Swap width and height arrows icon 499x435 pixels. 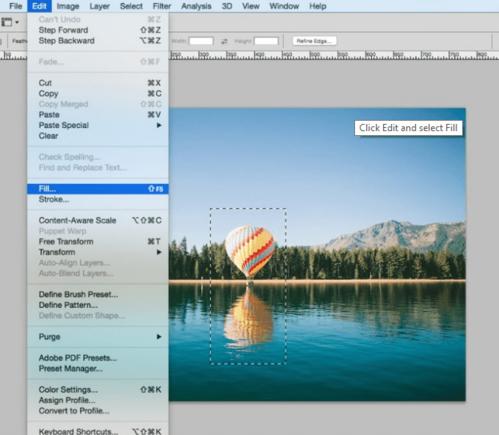(224, 41)
